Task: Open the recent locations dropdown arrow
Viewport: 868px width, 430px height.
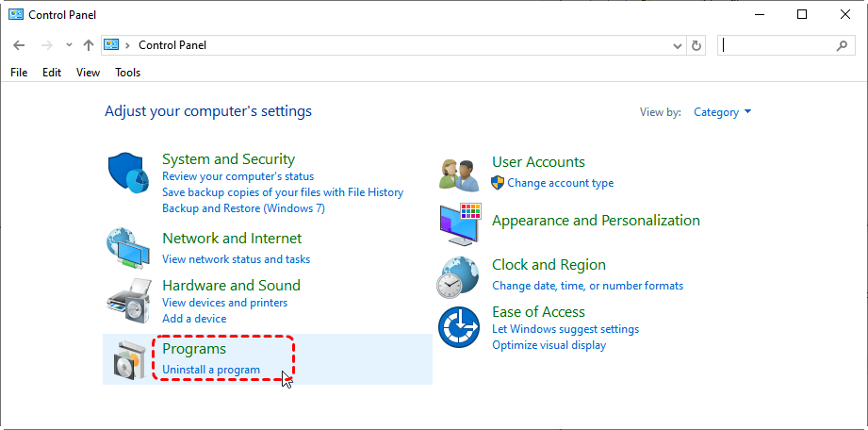Action: point(69,45)
